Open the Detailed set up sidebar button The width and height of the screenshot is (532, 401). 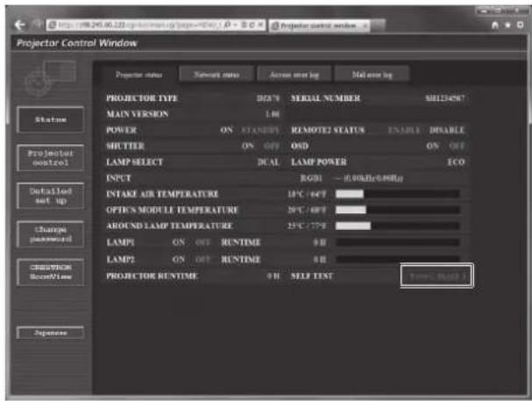click(51, 196)
